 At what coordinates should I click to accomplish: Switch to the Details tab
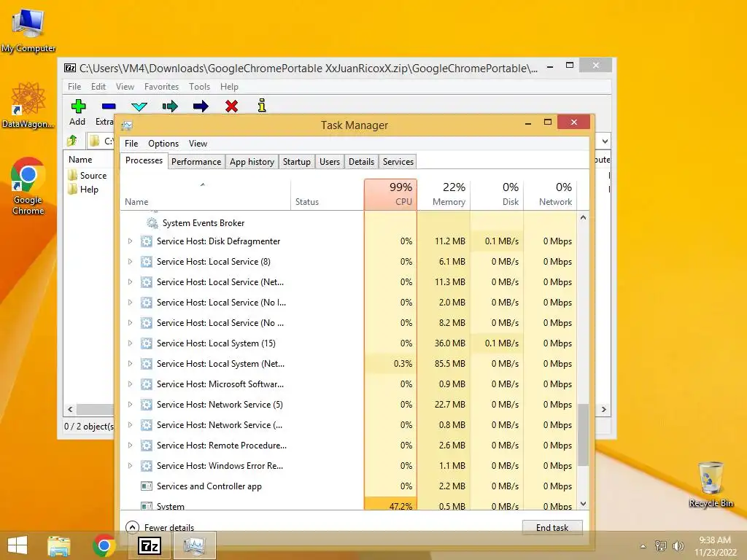click(362, 162)
